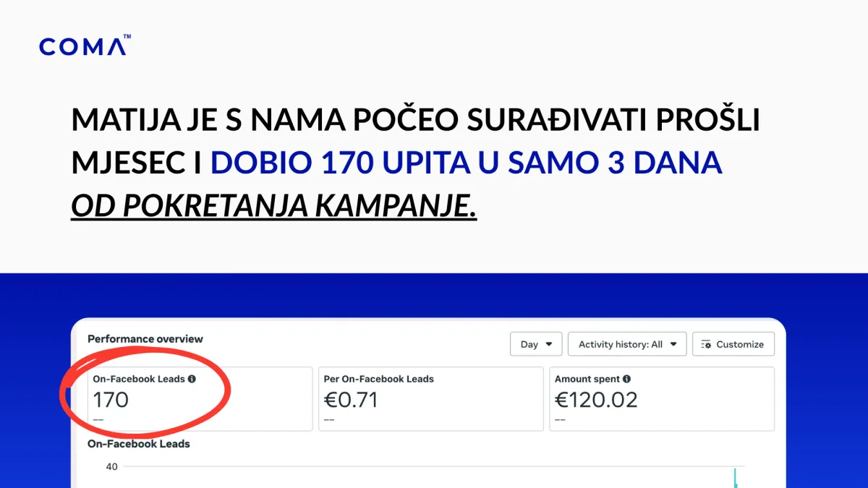This screenshot has width=868, height=488.
Task: Click the 170 leads value
Action: click(111, 400)
